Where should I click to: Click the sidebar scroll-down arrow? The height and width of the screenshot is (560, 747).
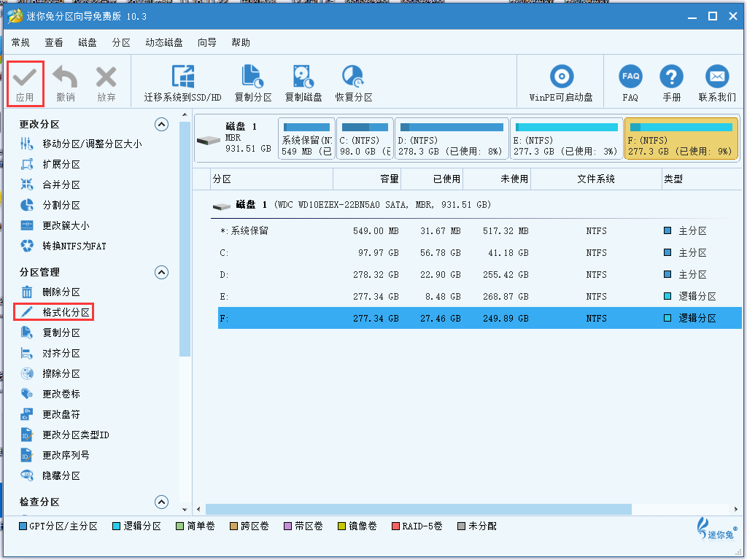(x=185, y=509)
